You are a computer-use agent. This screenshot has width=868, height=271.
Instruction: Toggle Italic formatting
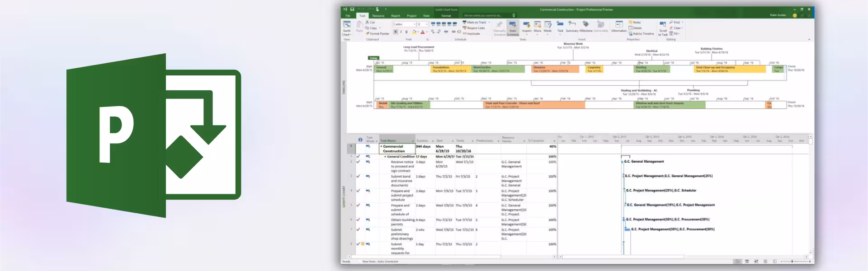(x=401, y=32)
